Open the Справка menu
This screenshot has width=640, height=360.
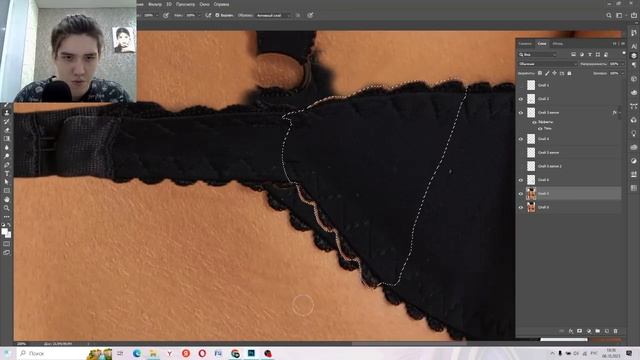tap(221, 4)
